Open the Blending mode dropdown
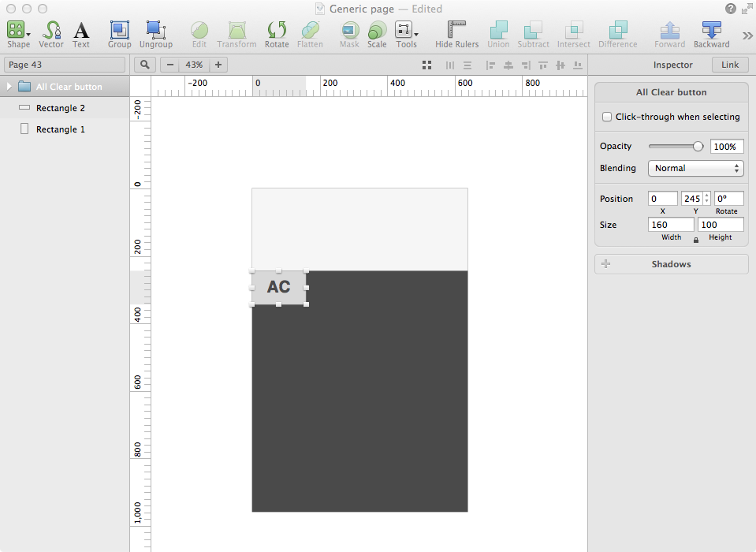Viewport: 756px width, 552px height. click(x=695, y=168)
